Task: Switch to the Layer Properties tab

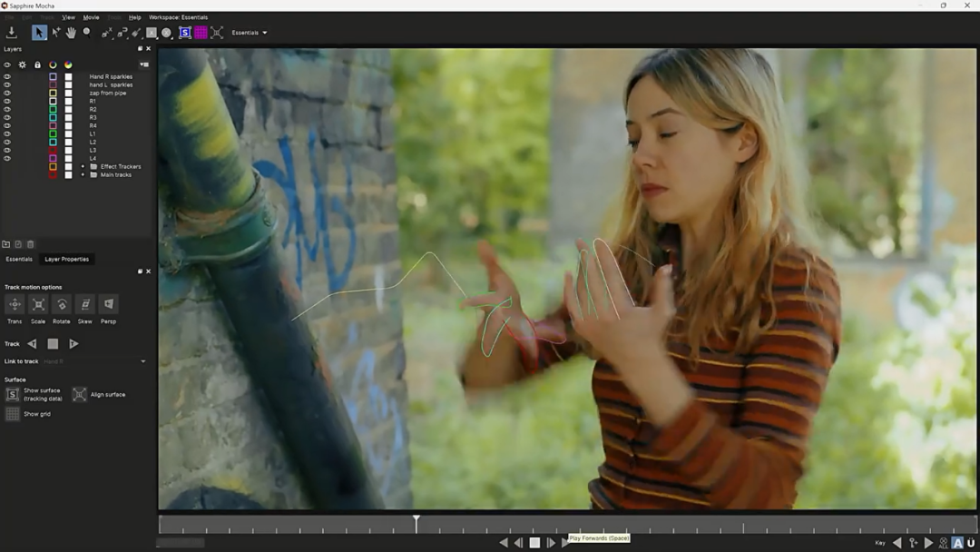Action: point(67,259)
